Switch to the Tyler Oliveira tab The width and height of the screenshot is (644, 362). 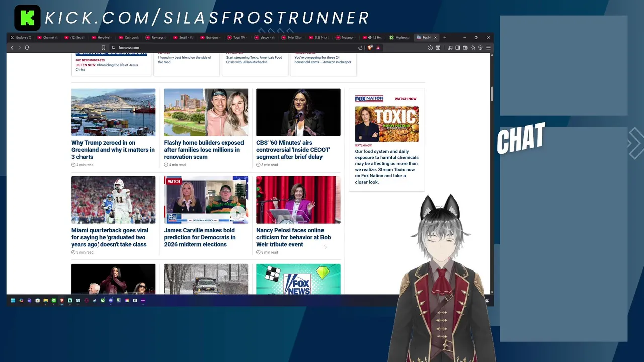(x=292, y=37)
